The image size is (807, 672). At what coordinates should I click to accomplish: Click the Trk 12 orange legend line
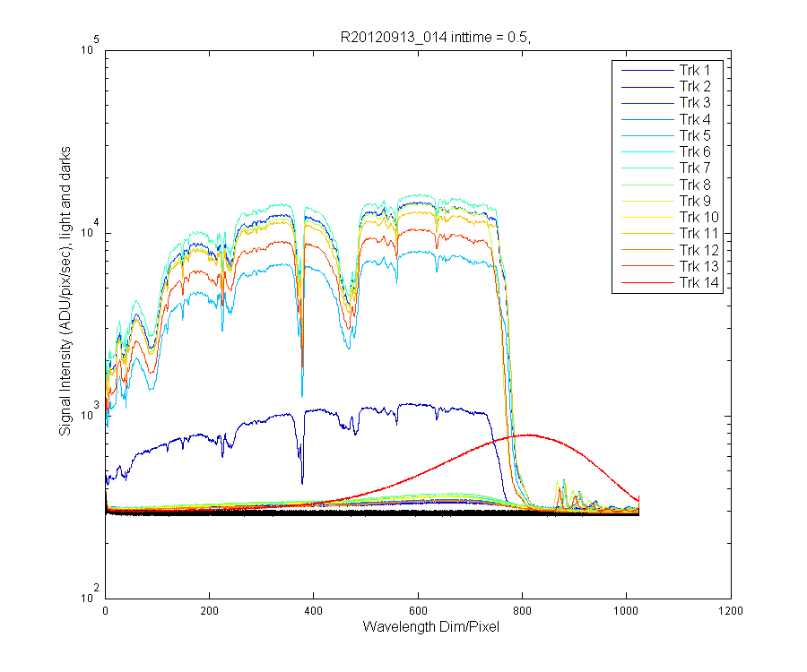coord(647,250)
